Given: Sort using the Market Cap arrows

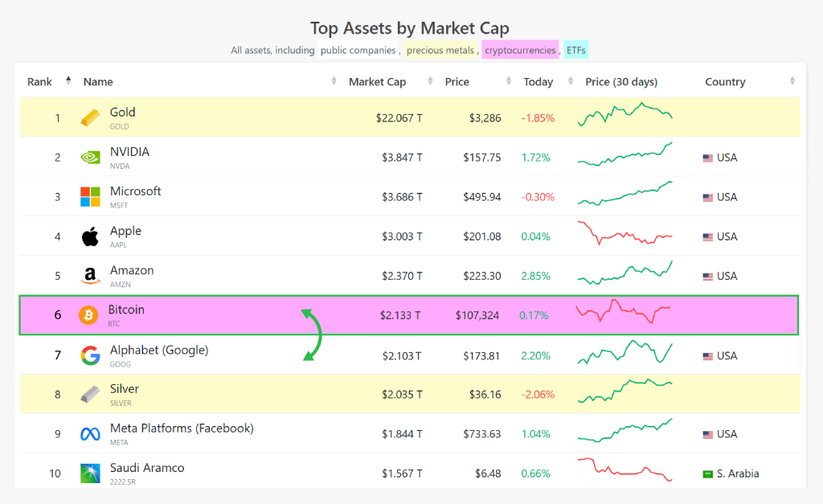Looking at the screenshot, I should pos(431,81).
